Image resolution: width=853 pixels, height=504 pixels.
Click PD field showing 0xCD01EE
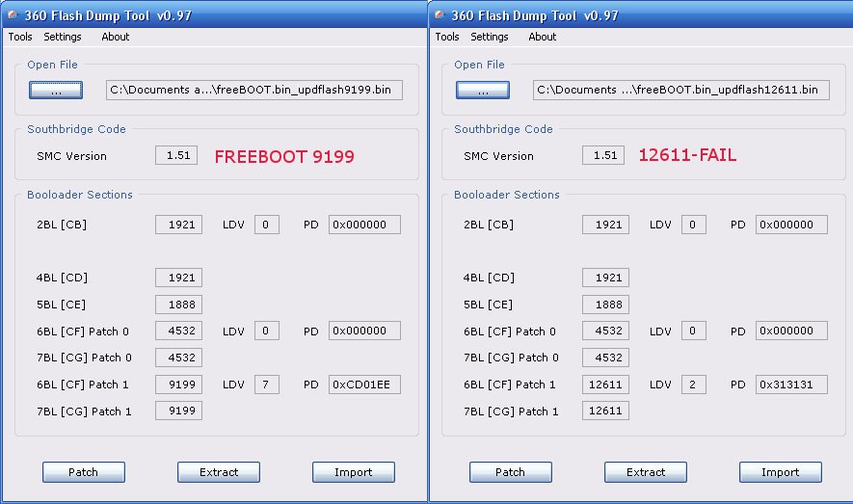[364, 385]
